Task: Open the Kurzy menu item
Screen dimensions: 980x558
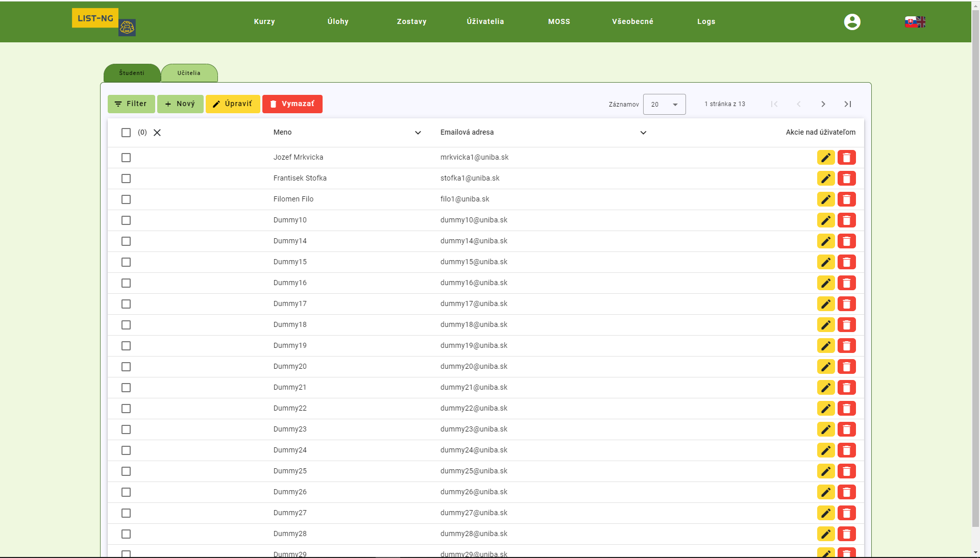Action: (264, 21)
